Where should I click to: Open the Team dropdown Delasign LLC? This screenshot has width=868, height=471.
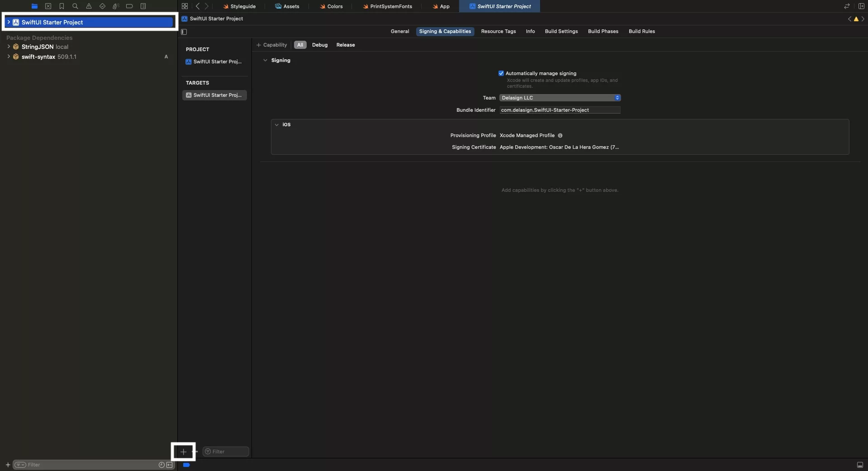[560, 98]
